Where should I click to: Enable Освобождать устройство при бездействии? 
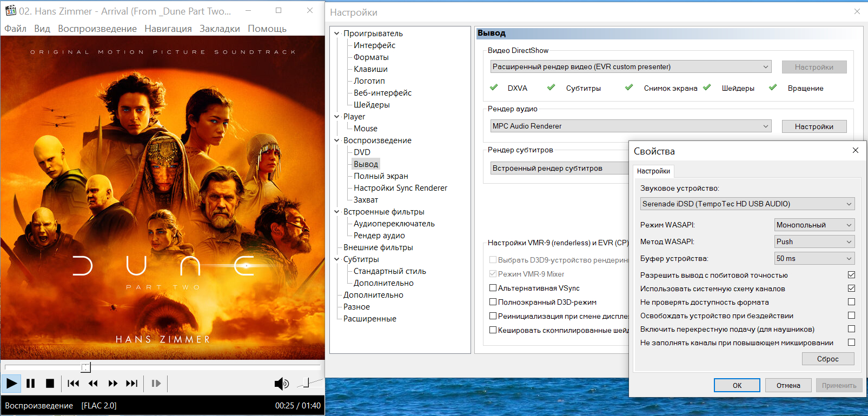click(x=851, y=316)
